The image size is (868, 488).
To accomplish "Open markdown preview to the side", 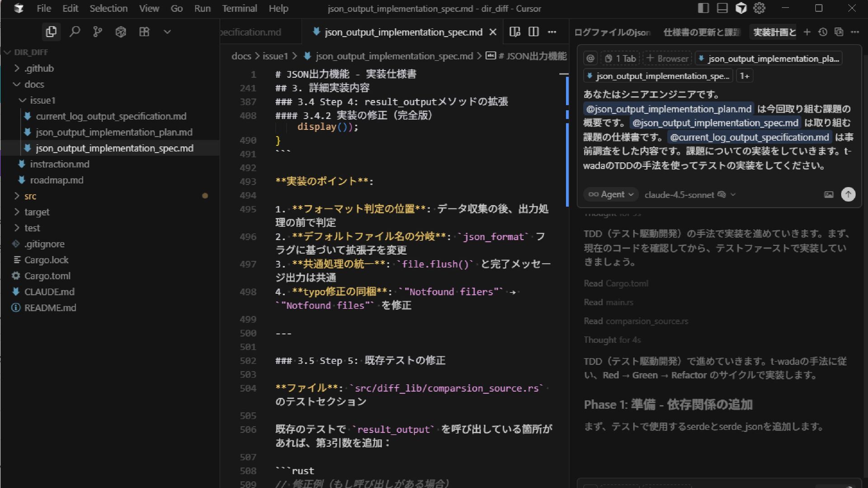I will click(x=514, y=32).
